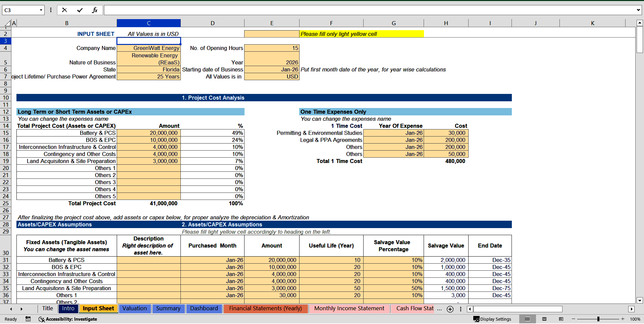
Task: Click the Select All corner triangle
Action: [7, 23]
